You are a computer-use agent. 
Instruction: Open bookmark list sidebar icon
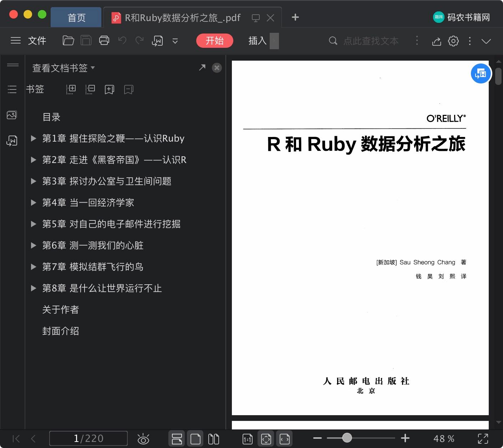pos(12,89)
